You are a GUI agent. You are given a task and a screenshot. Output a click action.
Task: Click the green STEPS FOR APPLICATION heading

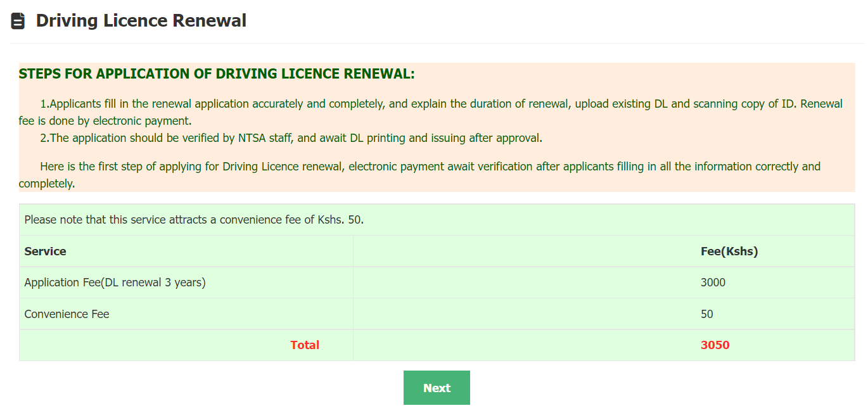(217, 74)
